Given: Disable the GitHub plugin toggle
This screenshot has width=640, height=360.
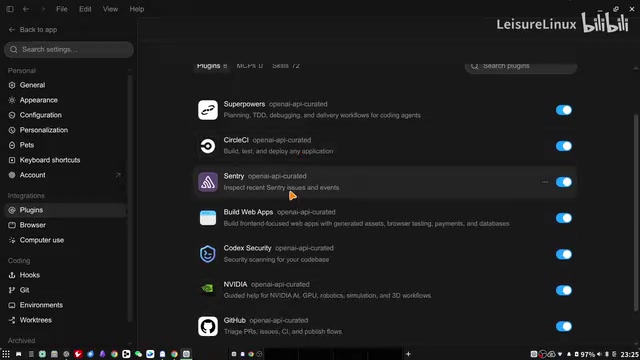Looking at the screenshot, I should [564, 327].
